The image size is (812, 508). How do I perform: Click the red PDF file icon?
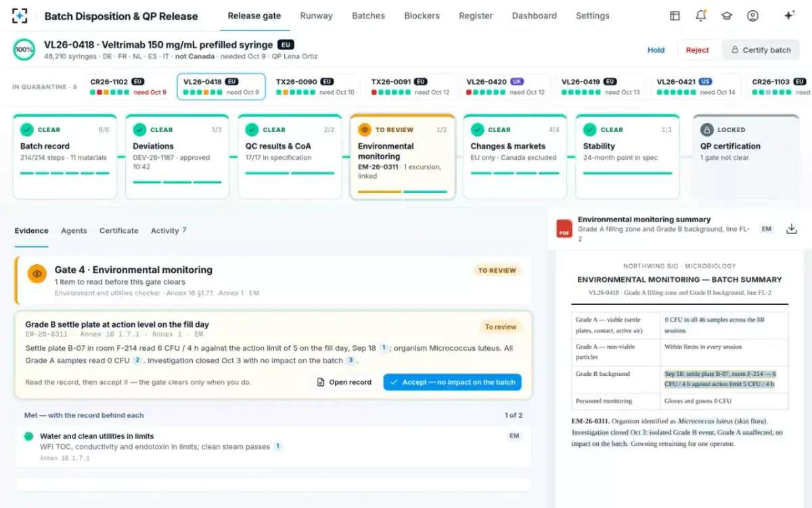564,229
